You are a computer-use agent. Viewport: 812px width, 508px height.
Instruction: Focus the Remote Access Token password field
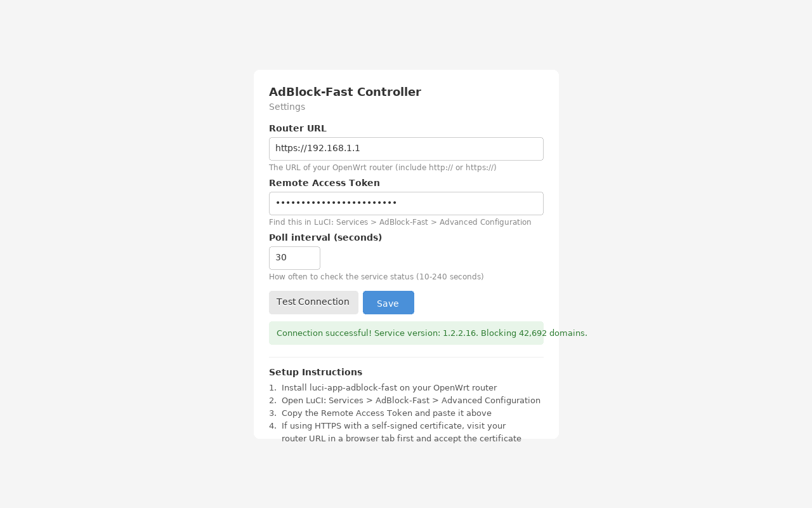pos(406,203)
